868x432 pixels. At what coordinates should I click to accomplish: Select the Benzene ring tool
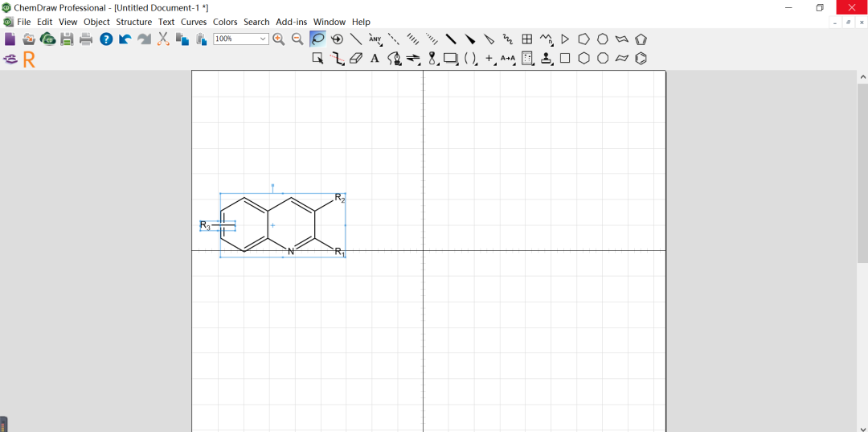641,58
